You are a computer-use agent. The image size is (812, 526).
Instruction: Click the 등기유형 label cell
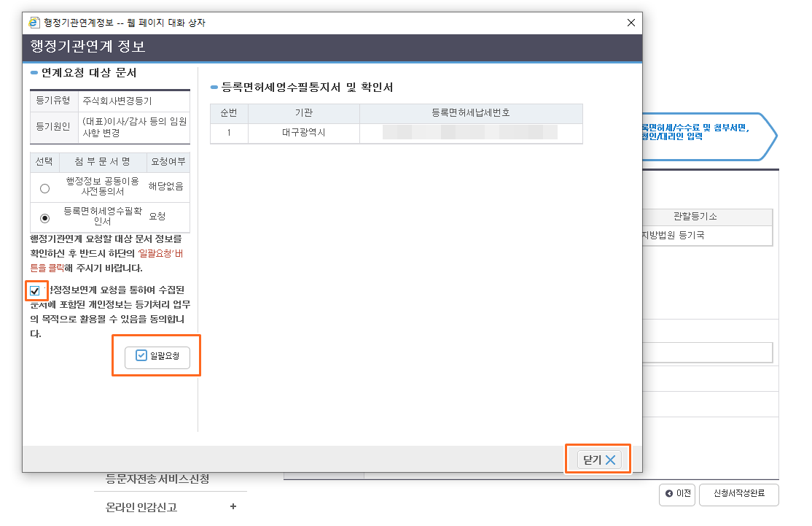coord(53,101)
